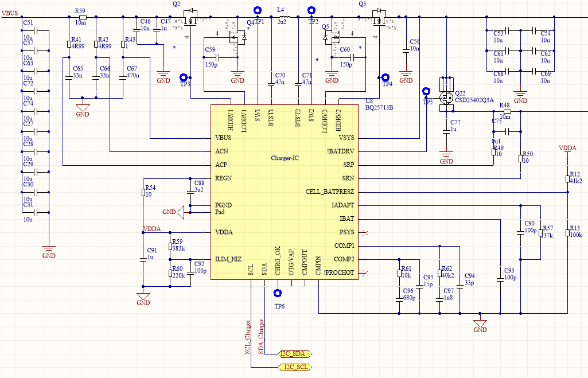Select the I2C_SCL port symbol

pos(295,367)
